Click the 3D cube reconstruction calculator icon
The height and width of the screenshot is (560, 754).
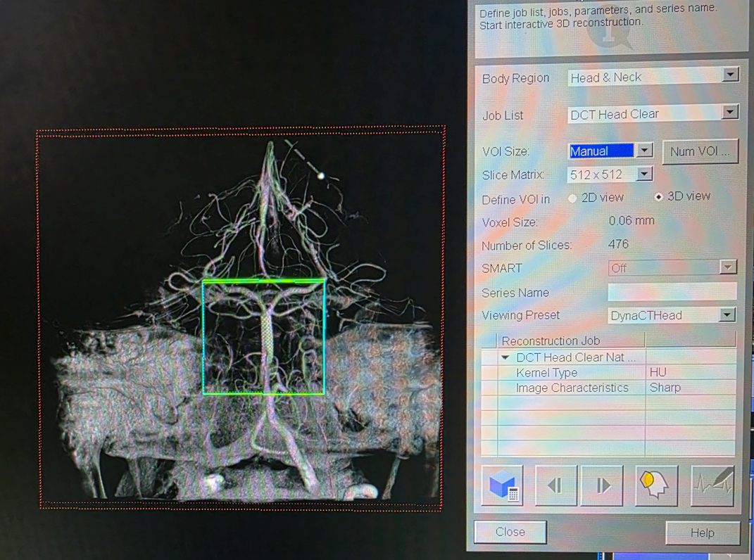503,485
